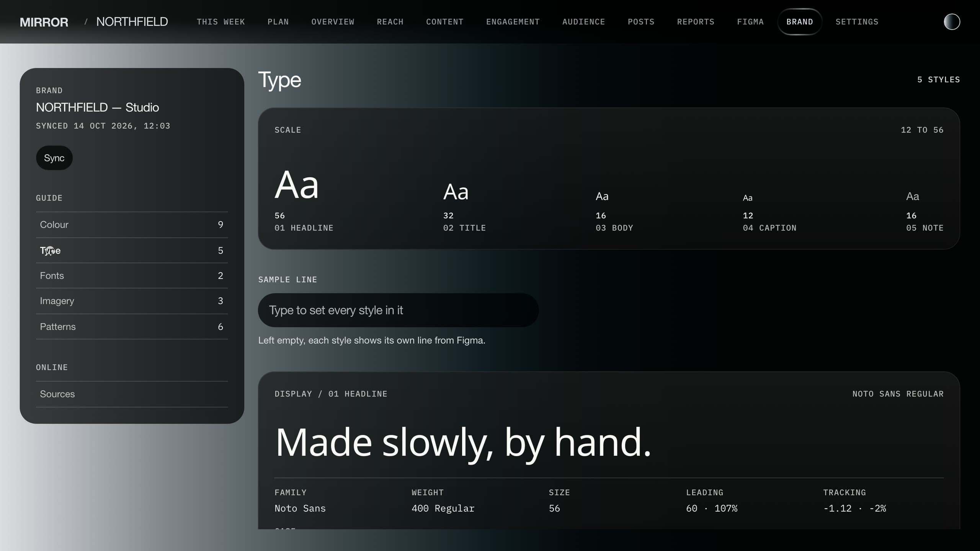The width and height of the screenshot is (980, 551).
Task: Switch to the Audience tab
Action: (584, 22)
